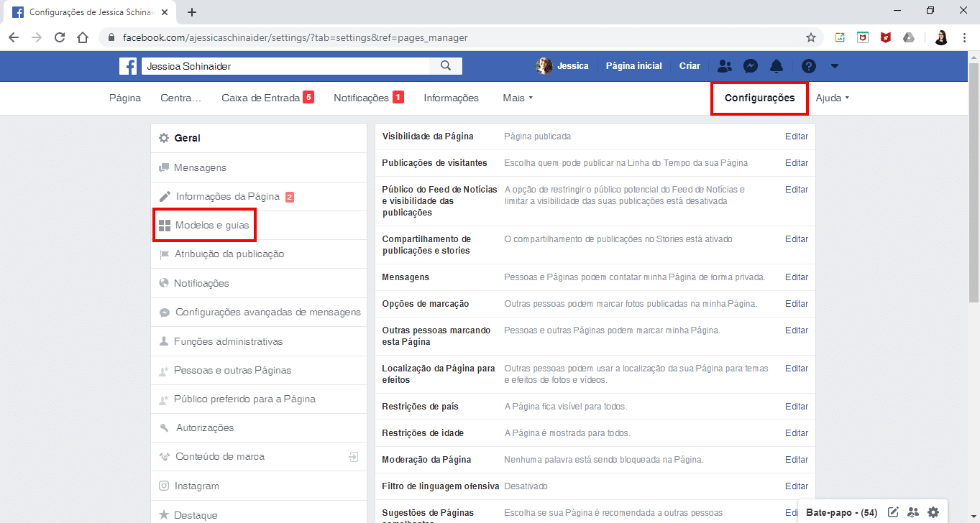Viewport: 980px width, 523px height.
Task: Click the new message compose icon in chat bar
Action: [894, 512]
